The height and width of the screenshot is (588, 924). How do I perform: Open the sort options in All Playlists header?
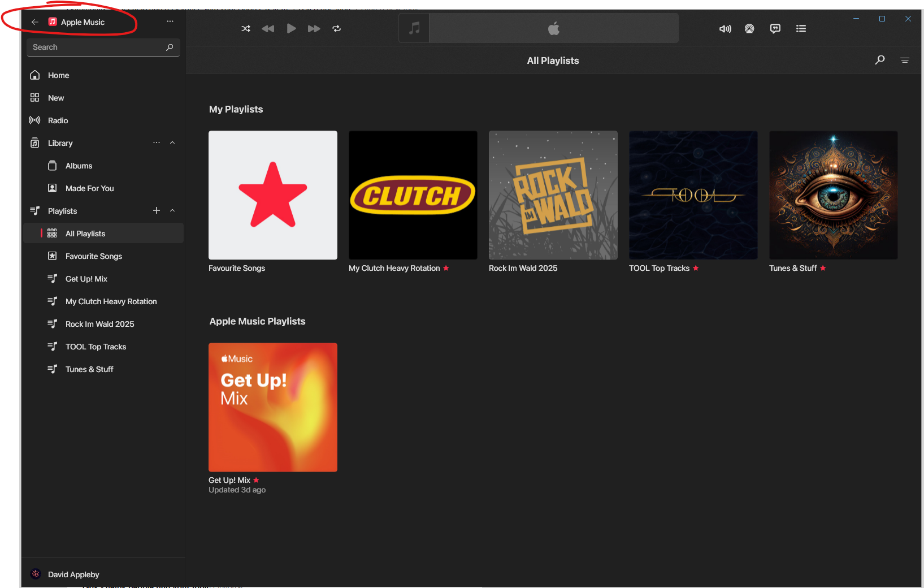coord(905,60)
